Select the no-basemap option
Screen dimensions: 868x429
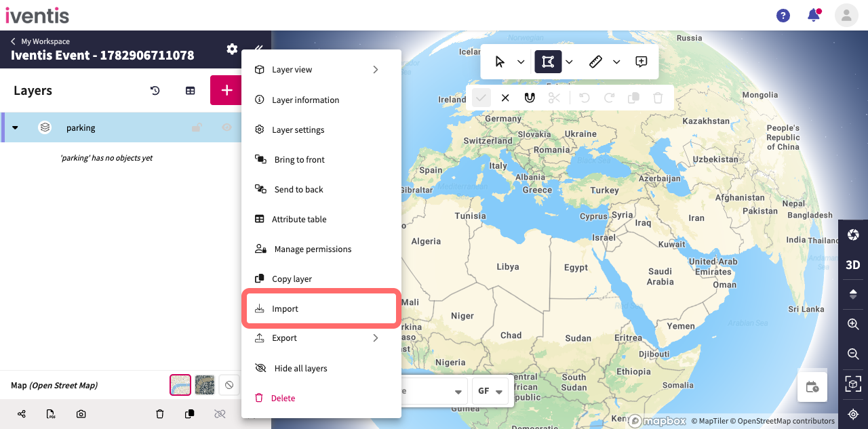229,385
